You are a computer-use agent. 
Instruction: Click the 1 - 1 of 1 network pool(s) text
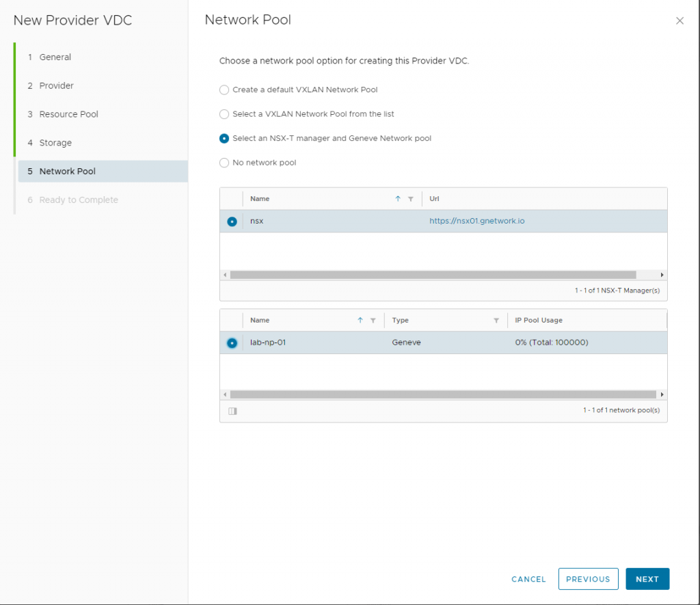point(621,410)
